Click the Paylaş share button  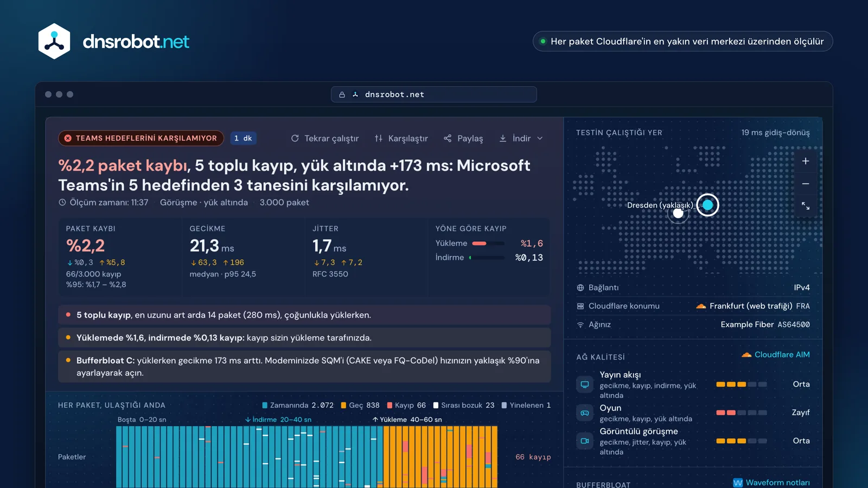point(463,138)
